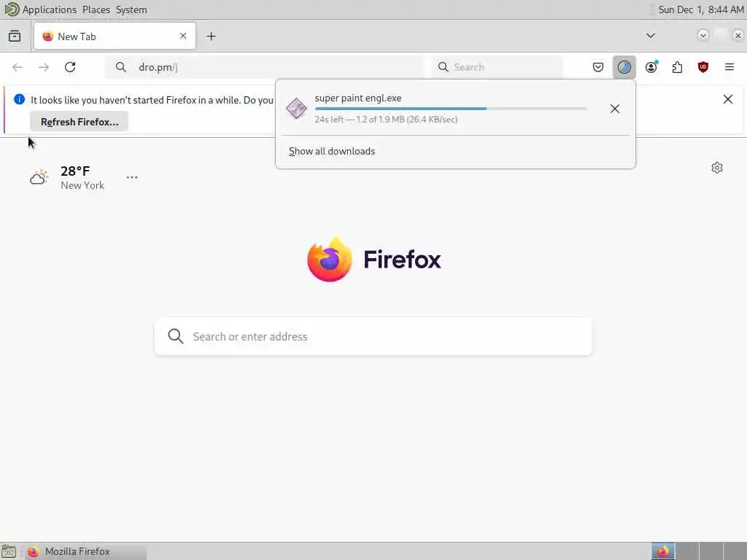
Task: Open Firefox View icon in tab bar
Action: pyautogui.click(x=15, y=36)
